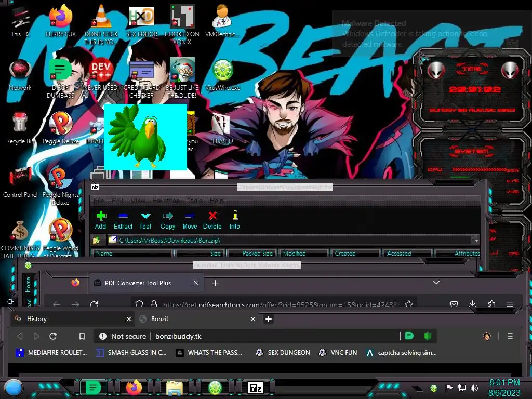Click the Extract button in 7-Zip
The height and width of the screenshot is (399, 532).
[x=123, y=220]
